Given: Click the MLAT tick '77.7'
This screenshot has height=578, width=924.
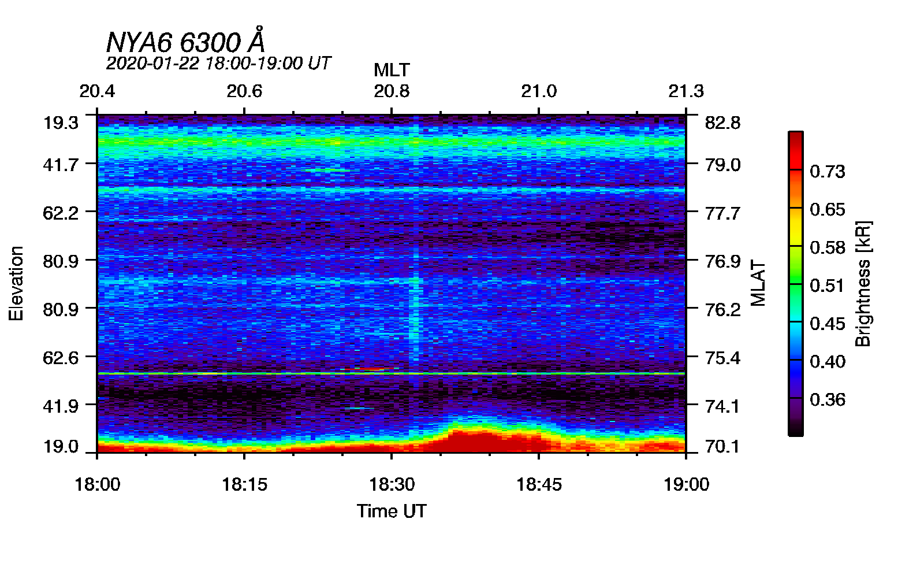Looking at the screenshot, I should (722, 213).
